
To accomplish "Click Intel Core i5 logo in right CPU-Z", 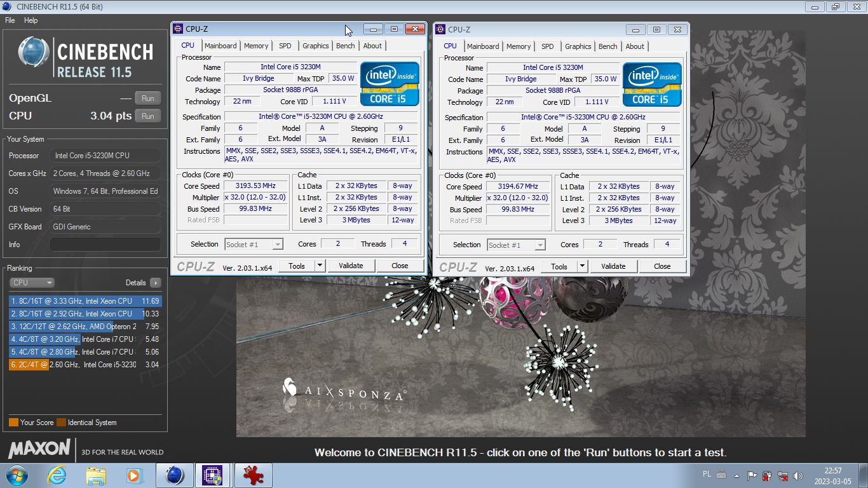I will (x=652, y=84).
